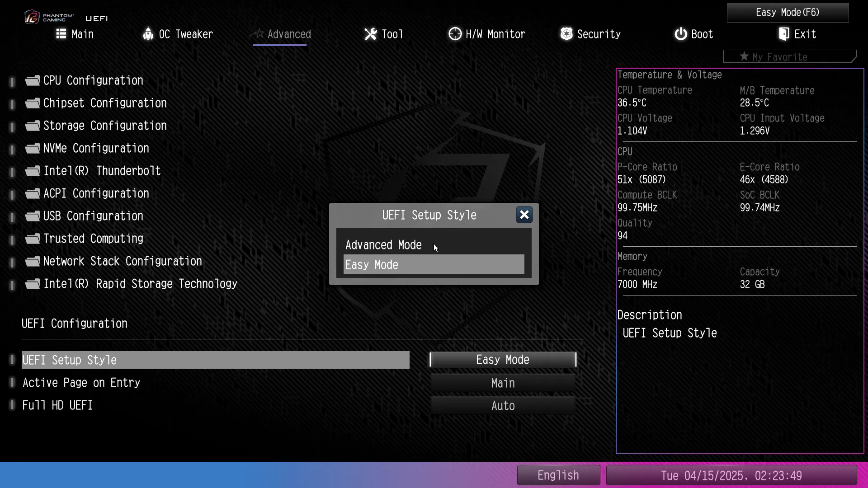Click the Security shield icon
Viewport: 868px width, 488px height.
click(x=566, y=34)
